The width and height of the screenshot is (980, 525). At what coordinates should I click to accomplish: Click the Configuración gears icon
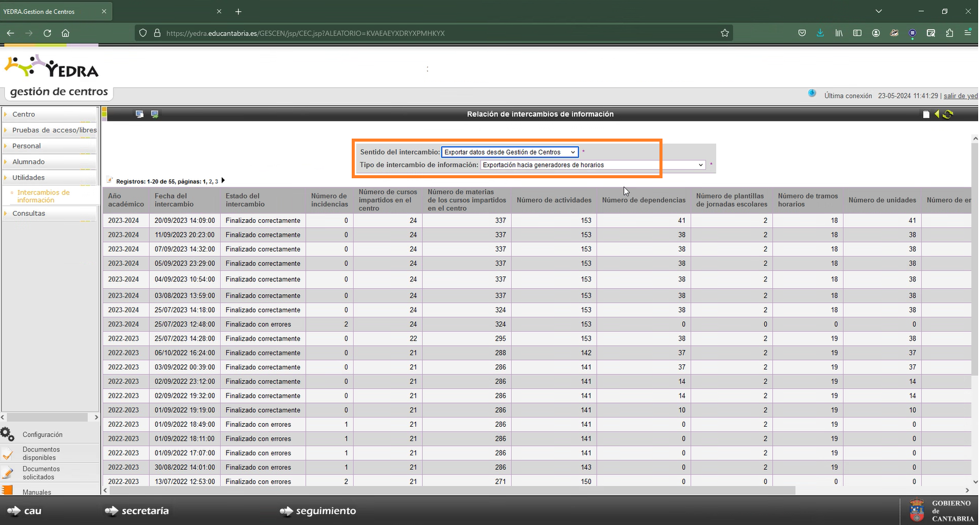7,434
